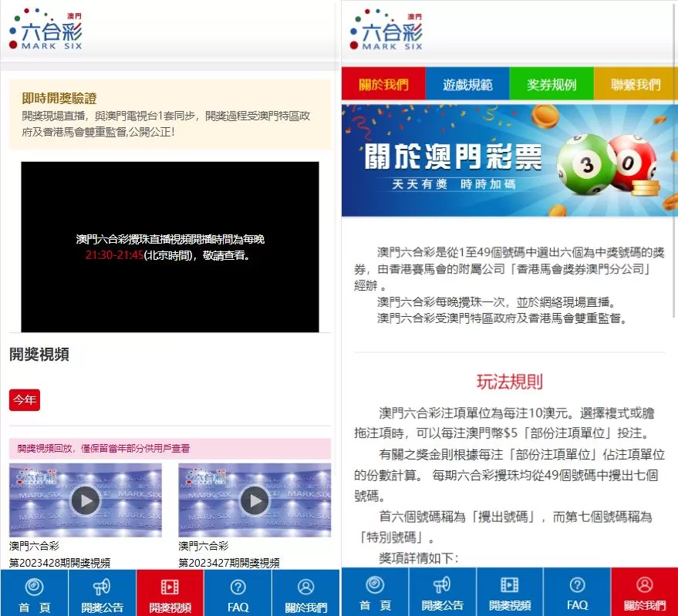This screenshot has height=616, width=678.
Task: Click the black live draw video player
Action: tap(170, 247)
